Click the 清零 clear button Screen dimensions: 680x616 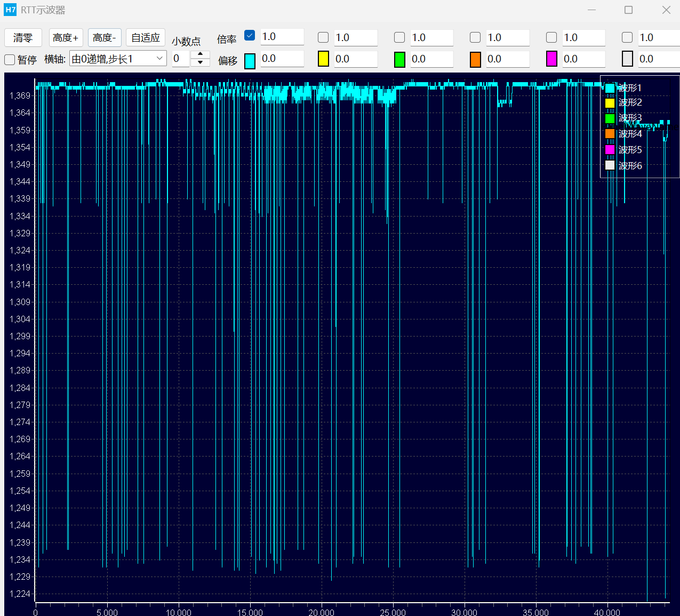click(23, 38)
